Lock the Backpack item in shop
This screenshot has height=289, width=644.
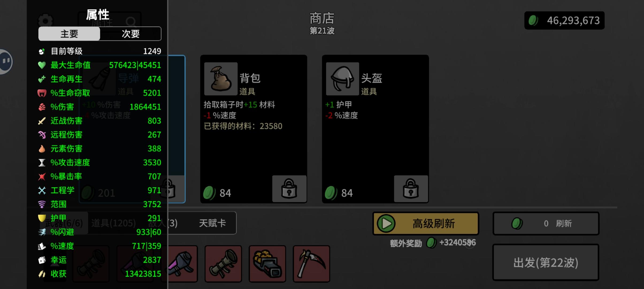(x=289, y=189)
